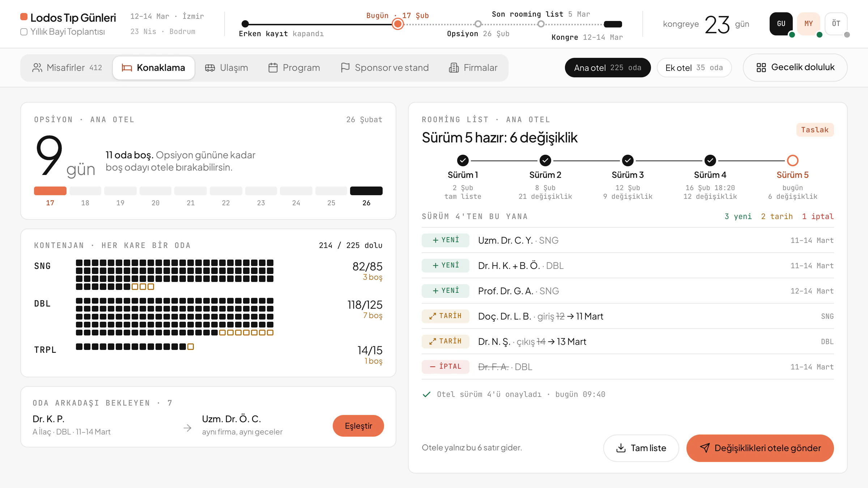Switch to Ek otel 35 oda

point(694,68)
